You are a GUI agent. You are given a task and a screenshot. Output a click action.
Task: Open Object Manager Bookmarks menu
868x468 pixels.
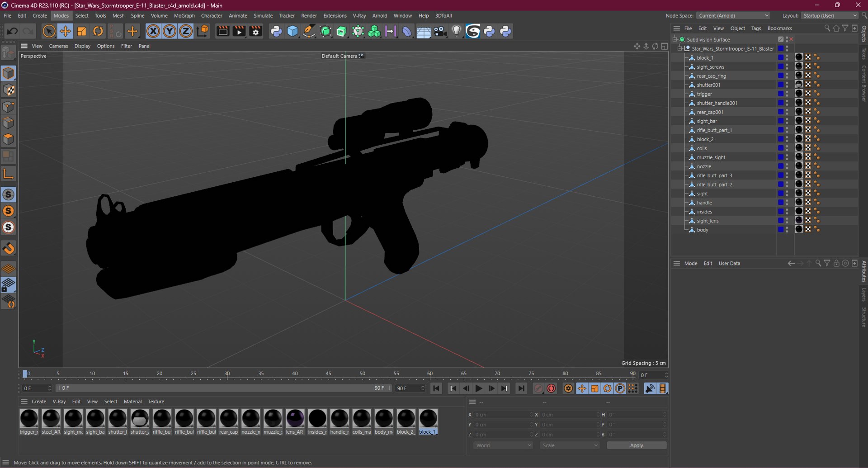780,28
